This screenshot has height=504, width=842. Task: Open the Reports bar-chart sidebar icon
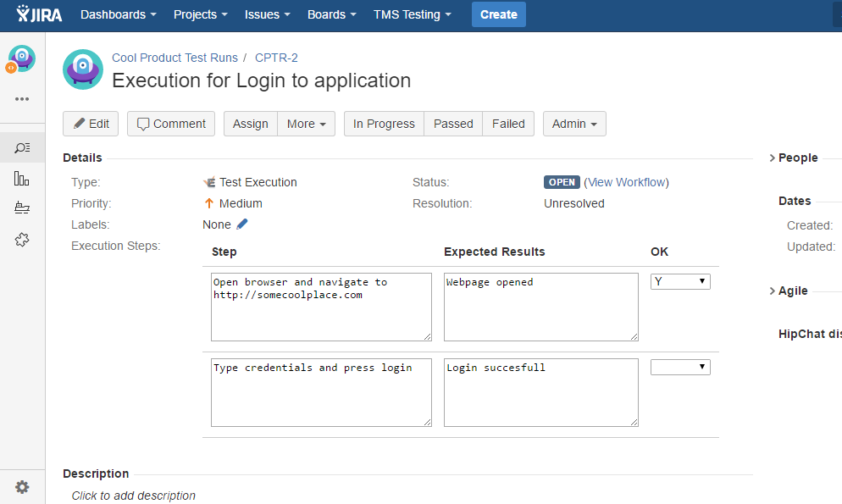(22, 176)
